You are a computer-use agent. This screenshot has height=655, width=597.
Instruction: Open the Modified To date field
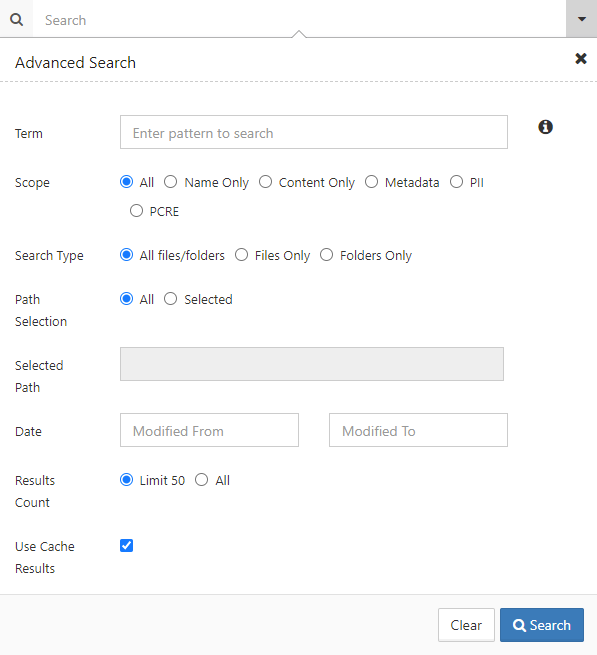tap(418, 430)
